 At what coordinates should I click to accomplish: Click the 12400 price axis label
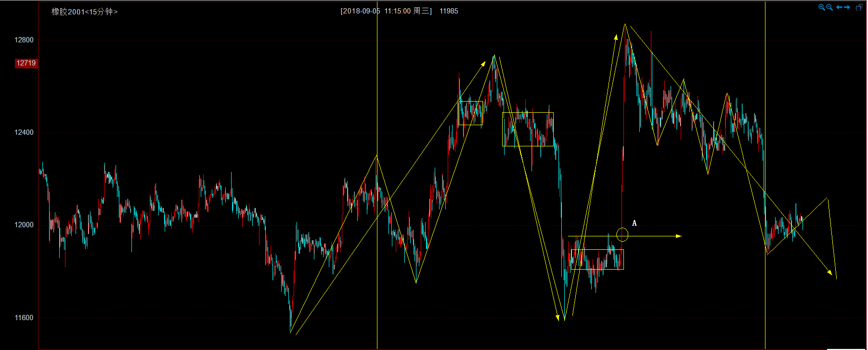click(24, 132)
